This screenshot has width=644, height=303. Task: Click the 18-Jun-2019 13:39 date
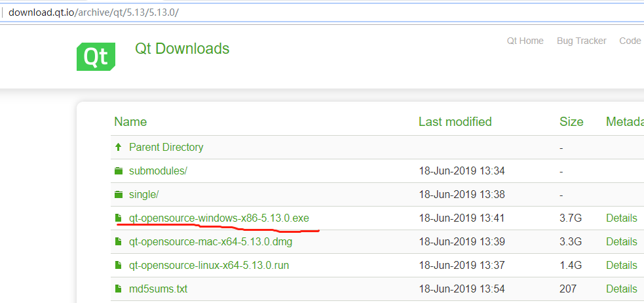point(462,242)
